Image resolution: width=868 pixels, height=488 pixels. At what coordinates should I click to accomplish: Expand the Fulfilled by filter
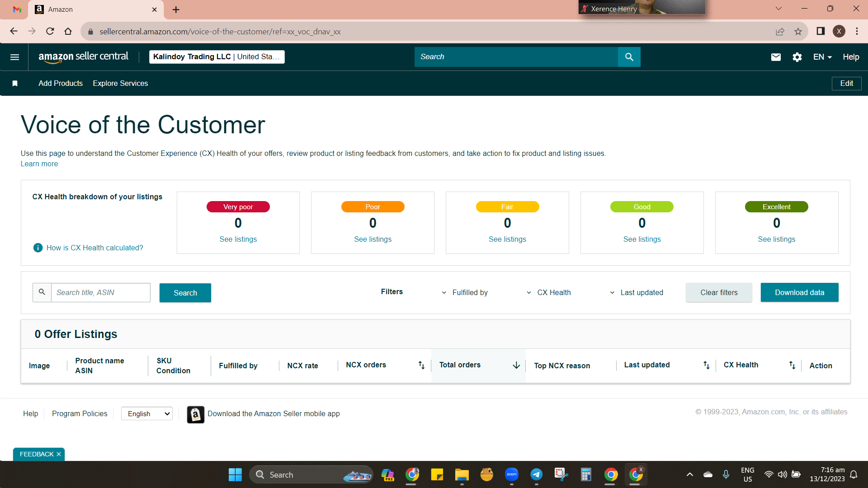click(465, 292)
